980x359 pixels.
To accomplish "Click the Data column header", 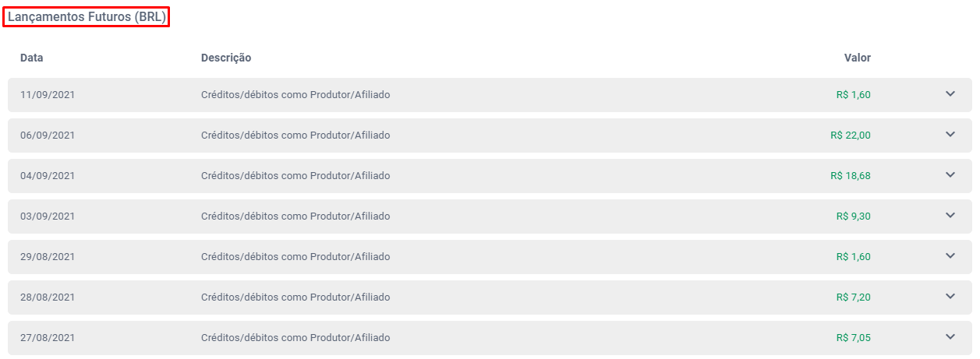I will coord(32,58).
